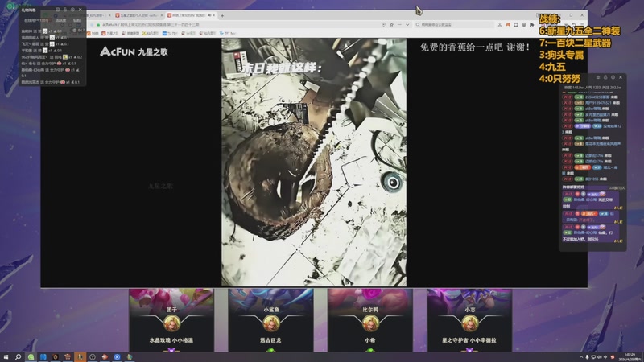Toggle lock icon in chat overlay panel
644x362 pixels.
tap(605, 77)
